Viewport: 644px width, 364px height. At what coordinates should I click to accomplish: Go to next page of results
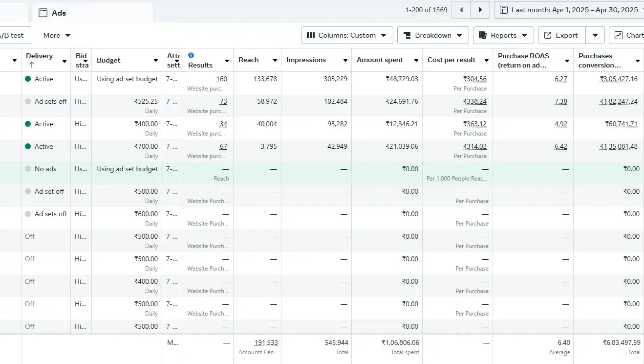pos(480,10)
